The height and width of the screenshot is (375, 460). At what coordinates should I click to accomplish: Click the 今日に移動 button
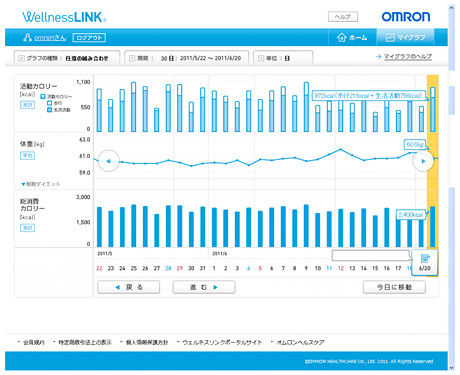click(x=394, y=287)
